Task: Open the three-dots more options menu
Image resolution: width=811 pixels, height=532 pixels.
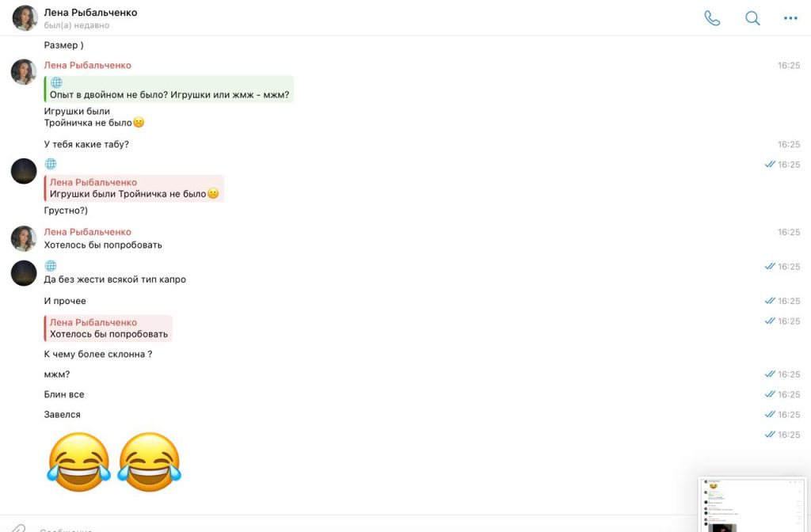Action: tap(790, 18)
